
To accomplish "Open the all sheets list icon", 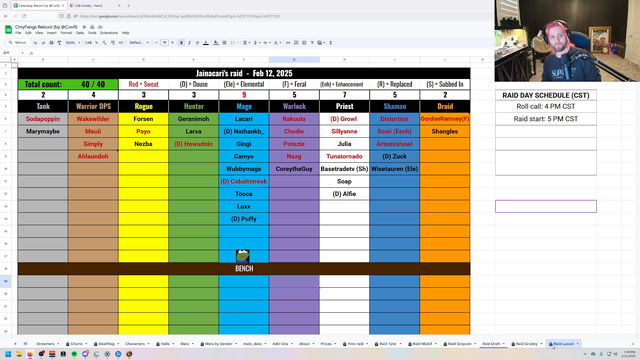I will point(25,344).
